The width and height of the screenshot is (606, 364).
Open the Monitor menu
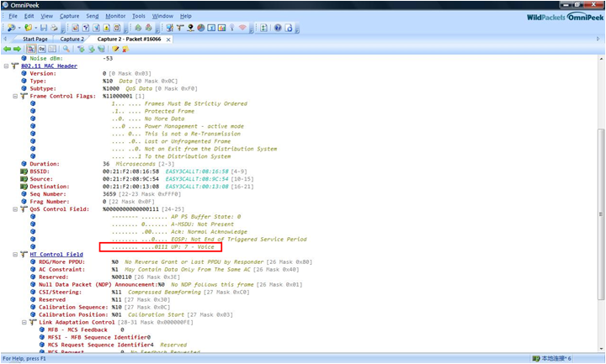115,16
